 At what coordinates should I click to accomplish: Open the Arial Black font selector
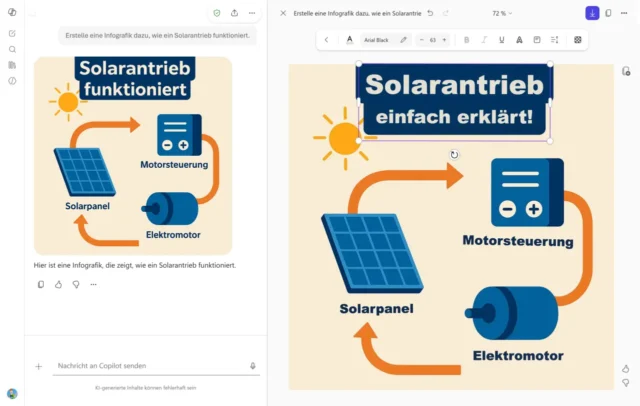pyautogui.click(x=376, y=40)
